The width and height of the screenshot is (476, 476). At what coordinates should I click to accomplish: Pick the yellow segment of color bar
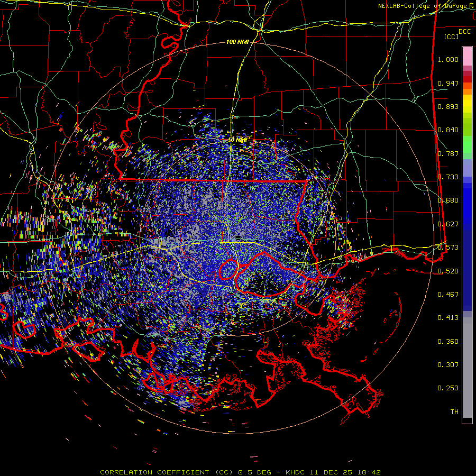(x=467, y=104)
